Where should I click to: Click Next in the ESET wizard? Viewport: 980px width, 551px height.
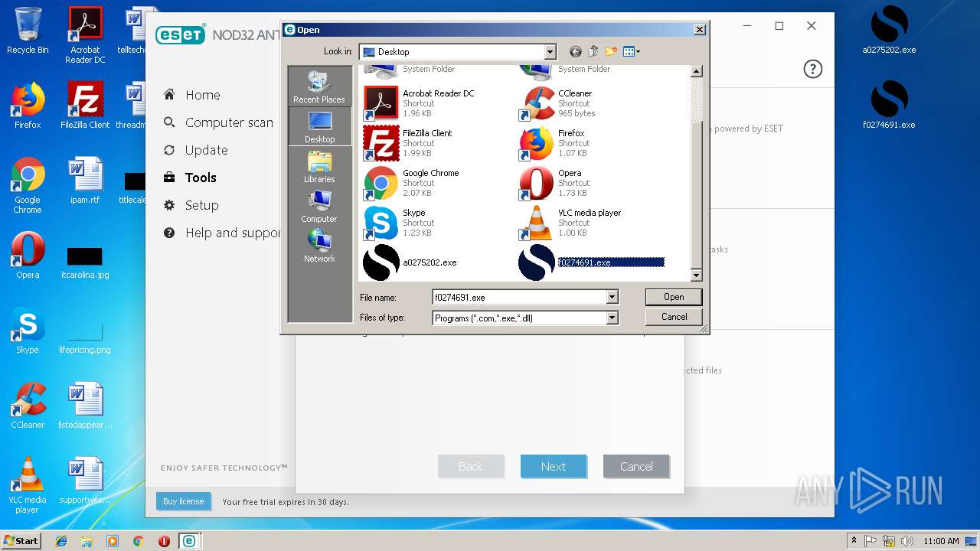click(554, 466)
